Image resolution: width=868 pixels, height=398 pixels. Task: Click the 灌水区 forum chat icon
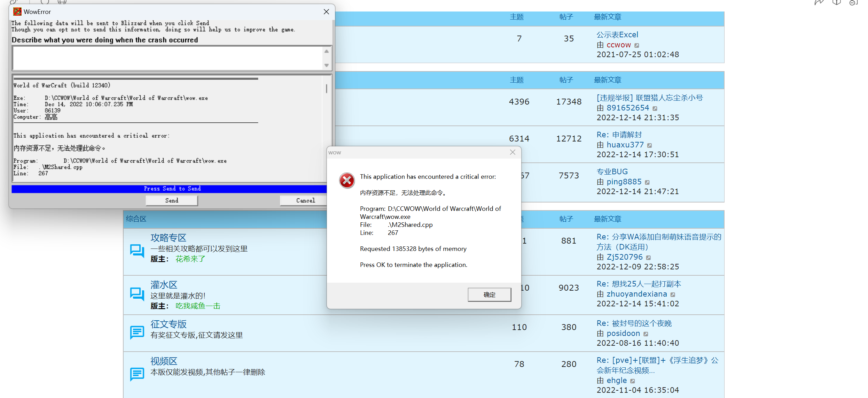pyautogui.click(x=137, y=294)
